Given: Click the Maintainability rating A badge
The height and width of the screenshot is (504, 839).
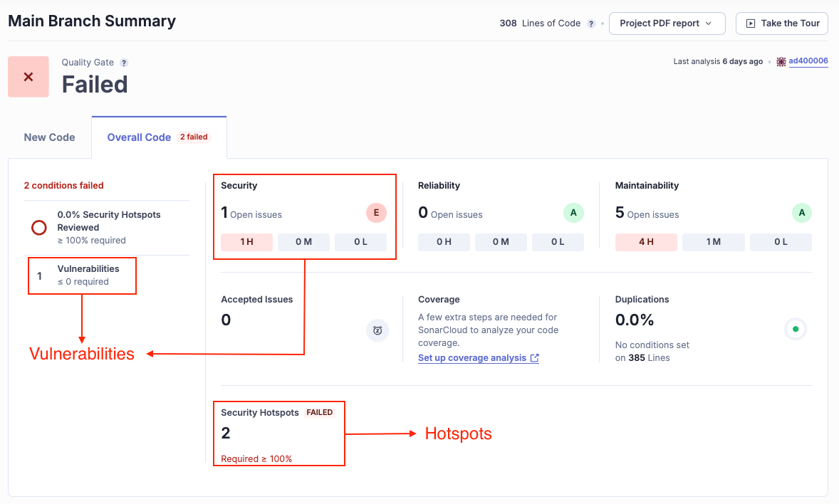Looking at the screenshot, I should click(x=801, y=213).
